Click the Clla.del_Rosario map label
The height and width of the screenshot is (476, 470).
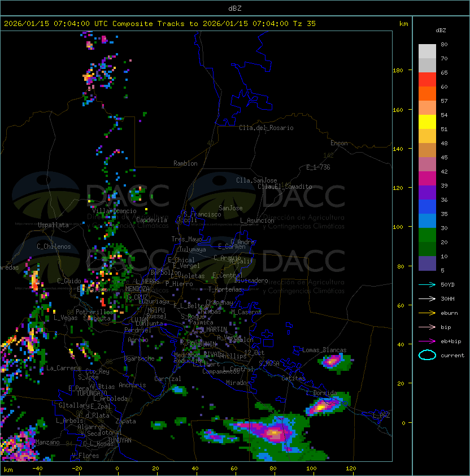(266, 128)
